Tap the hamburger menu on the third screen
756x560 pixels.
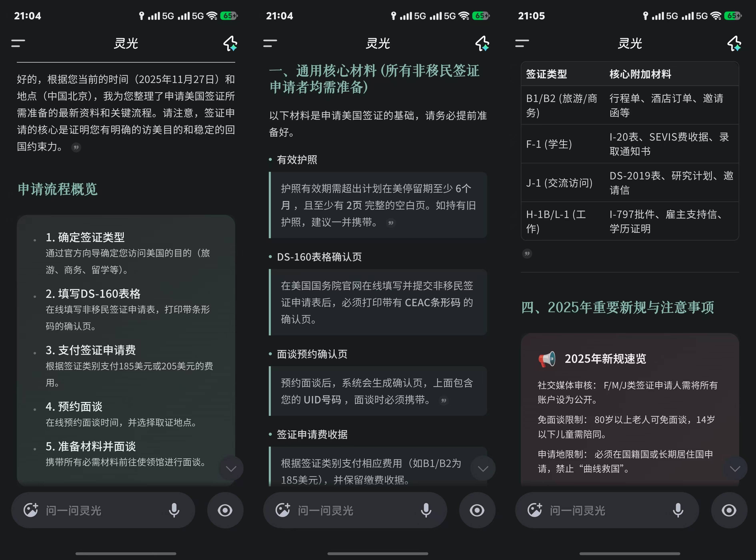coord(522,43)
